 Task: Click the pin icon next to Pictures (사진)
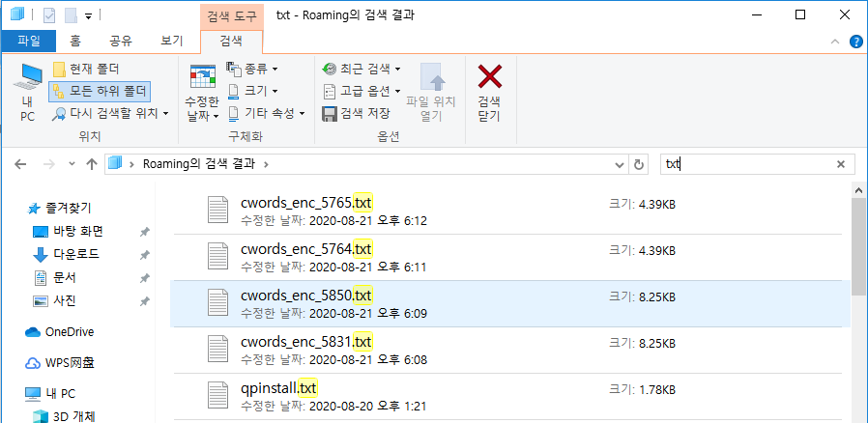pos(144,301)
